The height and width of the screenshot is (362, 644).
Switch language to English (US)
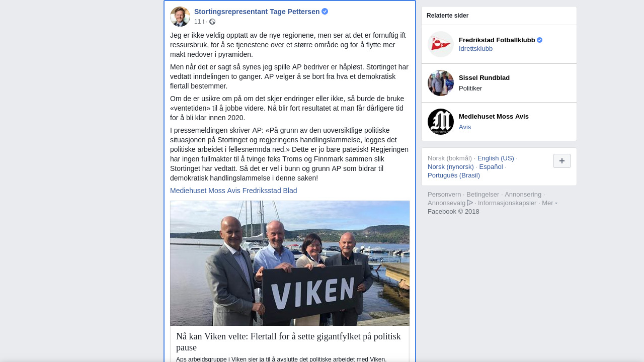click(x=496, y=158)
